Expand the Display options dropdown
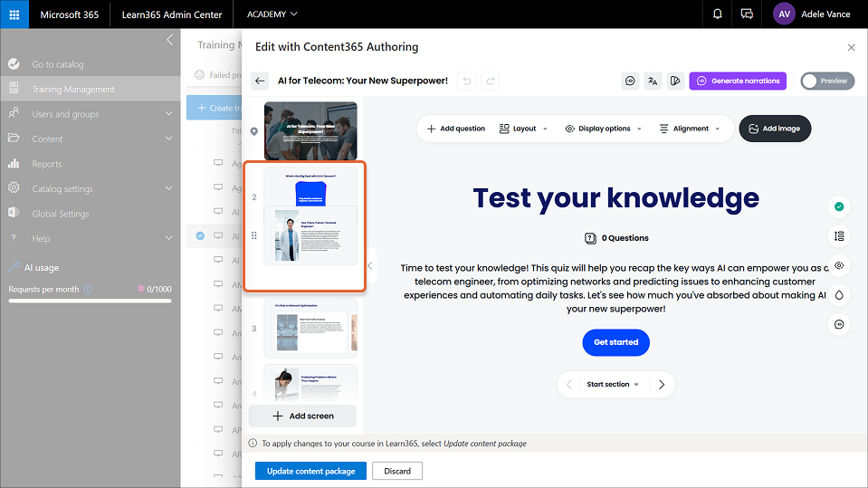This screenshot has height=488, width=868. pyautogui.click(x=603, y=129)
